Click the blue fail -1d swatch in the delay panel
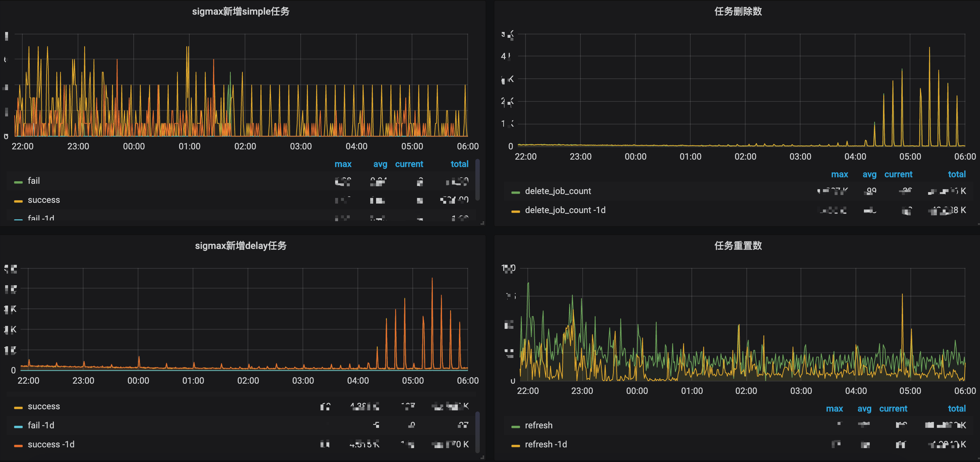This screenshot has width=980, height=462. [x=18, y=426]
